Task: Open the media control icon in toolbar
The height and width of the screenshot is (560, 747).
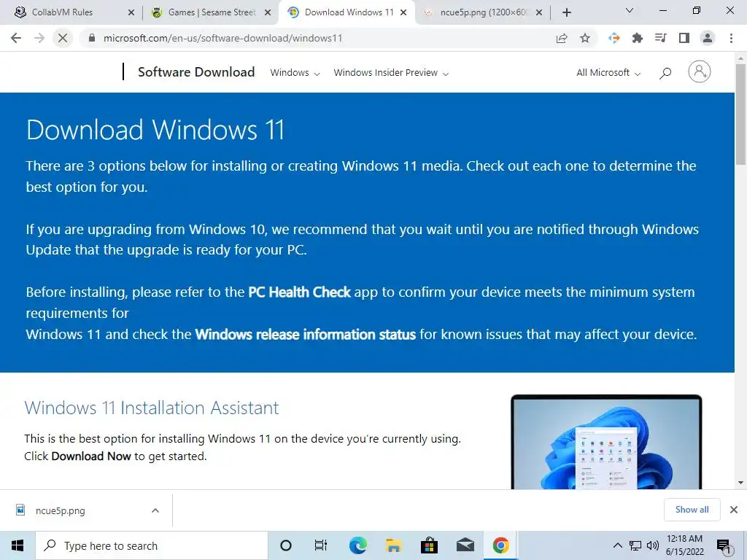Action: click(x=661, y=38)
